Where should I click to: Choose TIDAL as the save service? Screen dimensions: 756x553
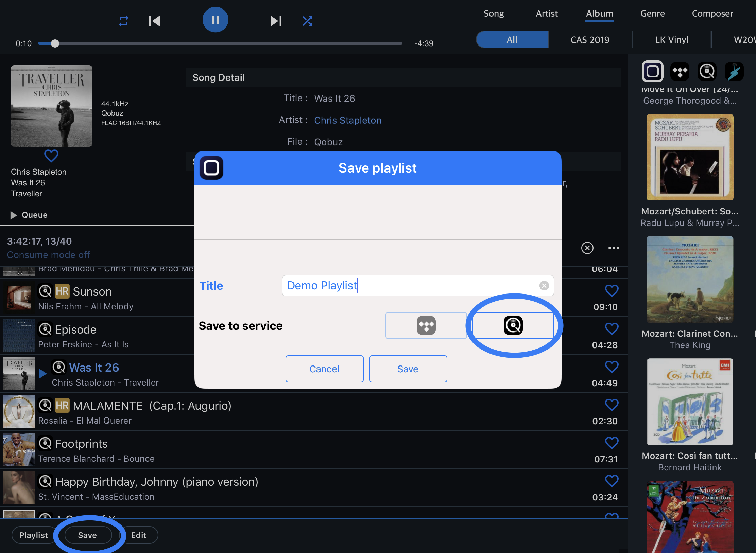pyautogui.click(x=426, y=325)
